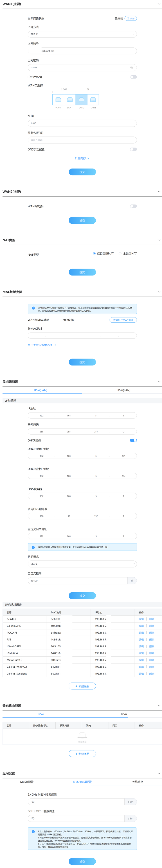Edit the PS5 binding entry
Image resolution: width=162 pixels, height=868 pixels.
coord(141,639)
